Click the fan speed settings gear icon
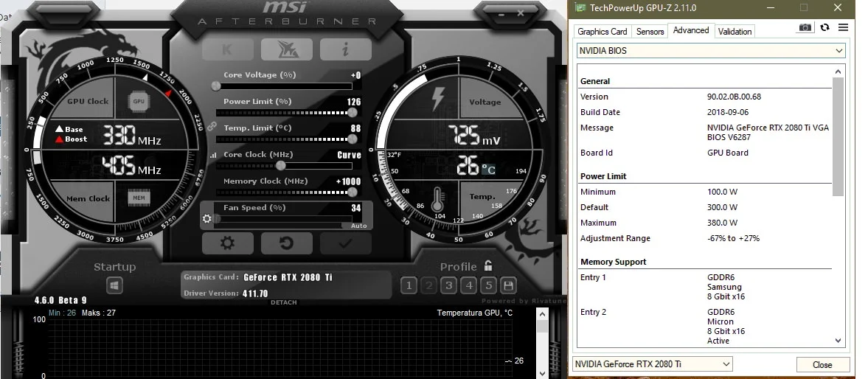Viewport: 868px width, 379px height. click(207, 218)
